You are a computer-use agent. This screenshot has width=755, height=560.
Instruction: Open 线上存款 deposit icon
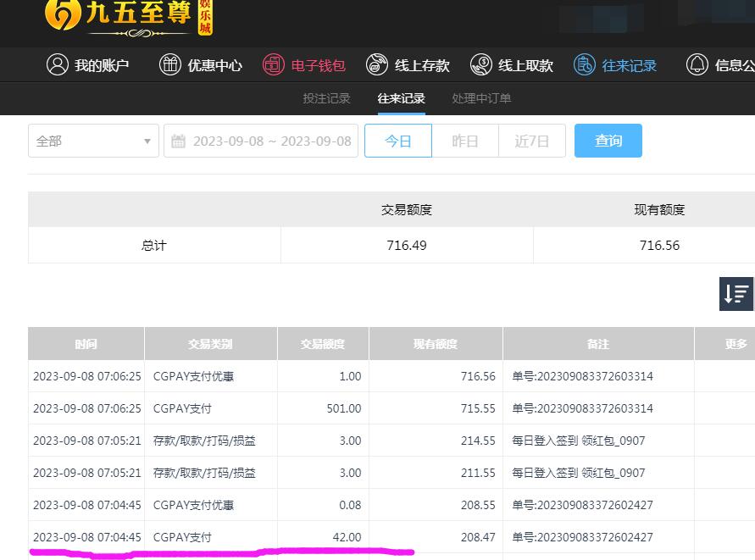coord(377,65)
